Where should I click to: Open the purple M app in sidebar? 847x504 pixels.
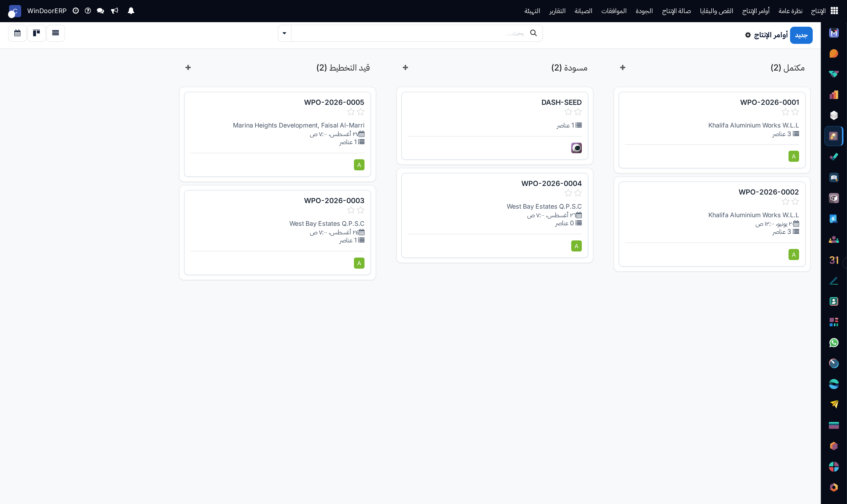[x=834, y=33]
